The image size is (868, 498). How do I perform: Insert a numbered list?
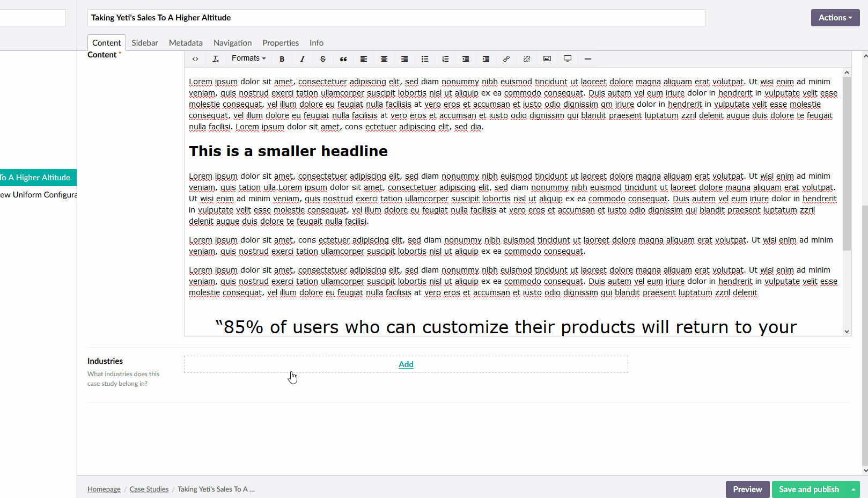pos(445,59)
